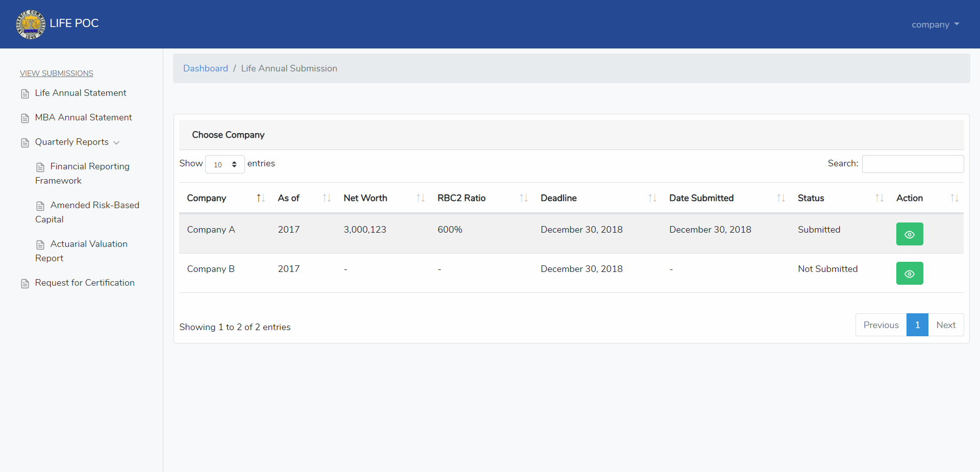Image resolution: width=980 pixels, height=472 pixels.
Task: Click the document icon beside Quarterly Reports
Action: tap(25, 143)
